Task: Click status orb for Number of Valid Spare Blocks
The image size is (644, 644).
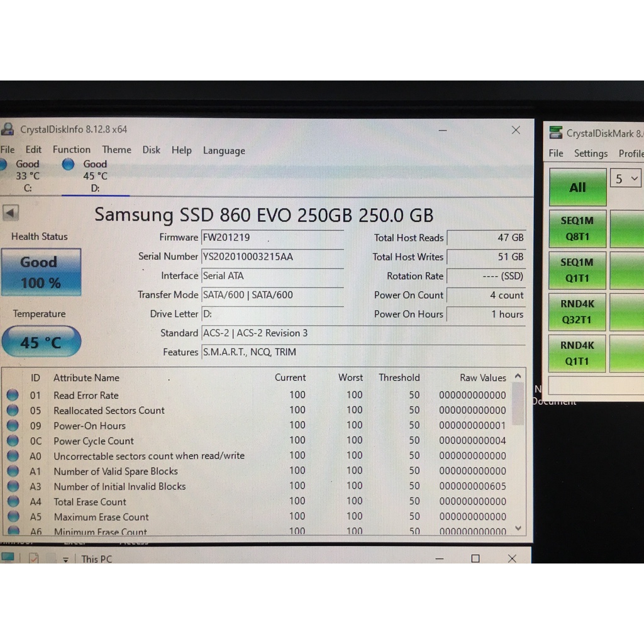Action: pyautogui.click(x=13, y=471)
